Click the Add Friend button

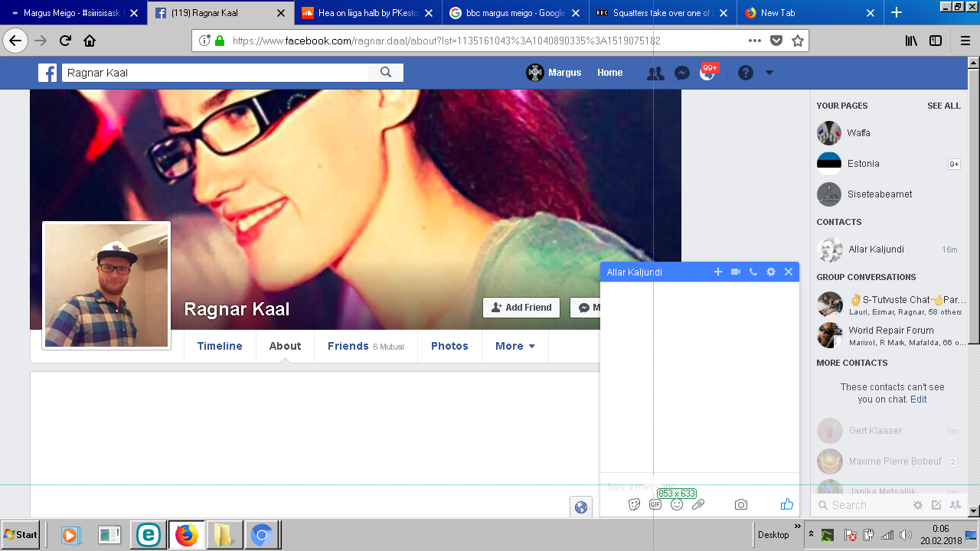[521, 308]
